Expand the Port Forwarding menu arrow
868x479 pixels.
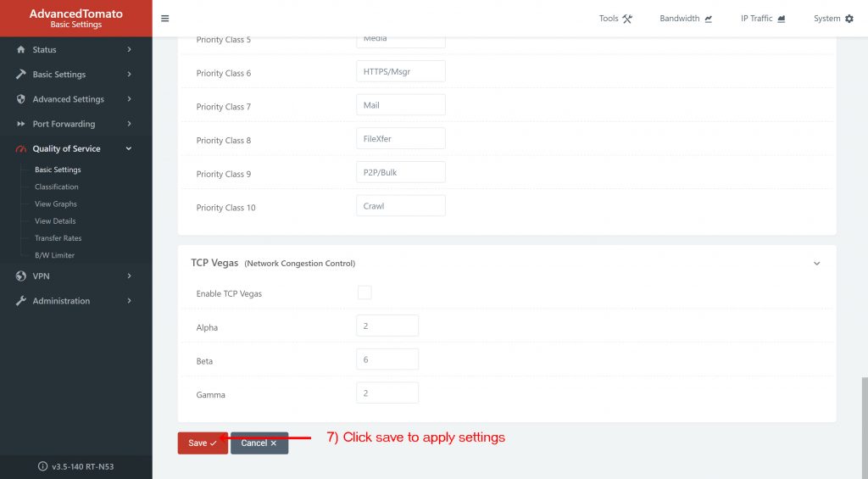click(x=129, y=124)
